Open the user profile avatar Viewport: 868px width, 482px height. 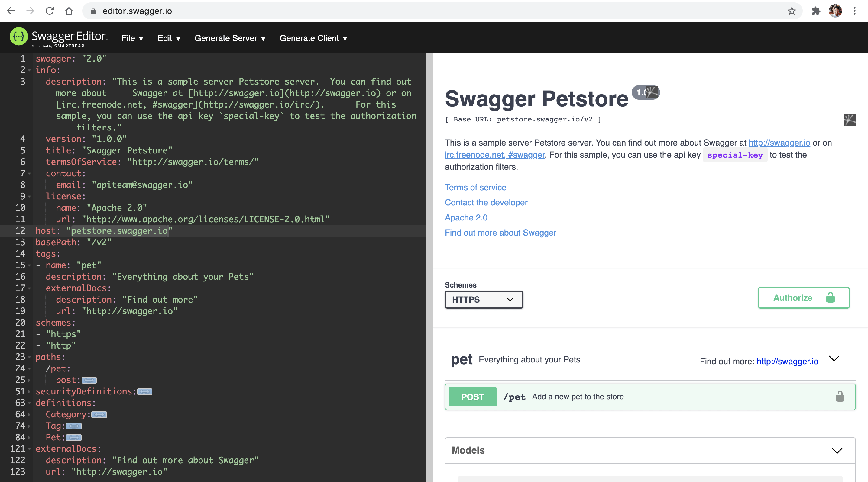coord(835,11)
